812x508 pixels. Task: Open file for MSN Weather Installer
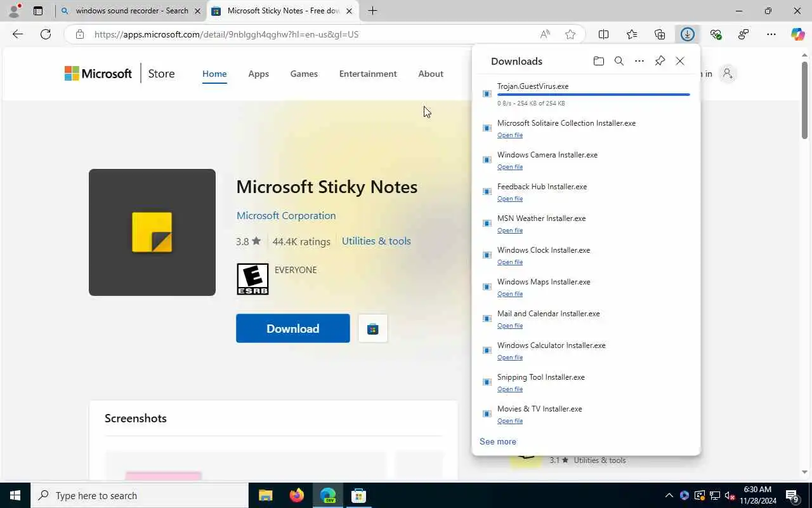(510, 231)
